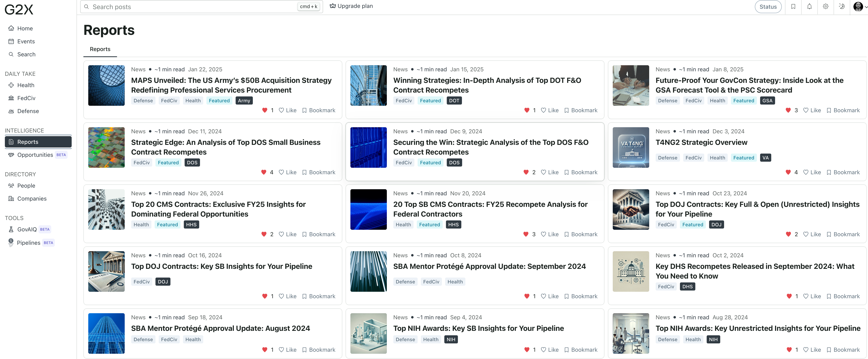Open notifications bell icon
Viewport: 868px width, 359px height.
pyautogui.click(x=809, y=7)
